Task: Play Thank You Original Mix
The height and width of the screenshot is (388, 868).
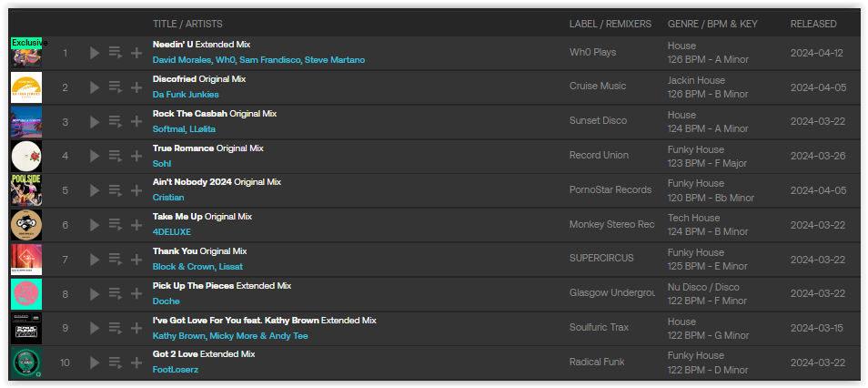Action: coord(95,260)
